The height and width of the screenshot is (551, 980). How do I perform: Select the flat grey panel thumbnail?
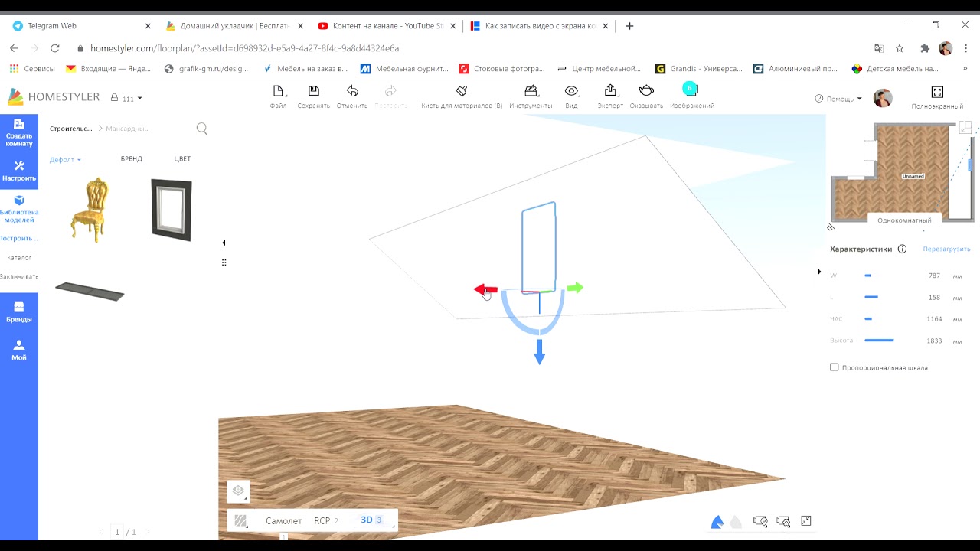[x=90, y=291]
